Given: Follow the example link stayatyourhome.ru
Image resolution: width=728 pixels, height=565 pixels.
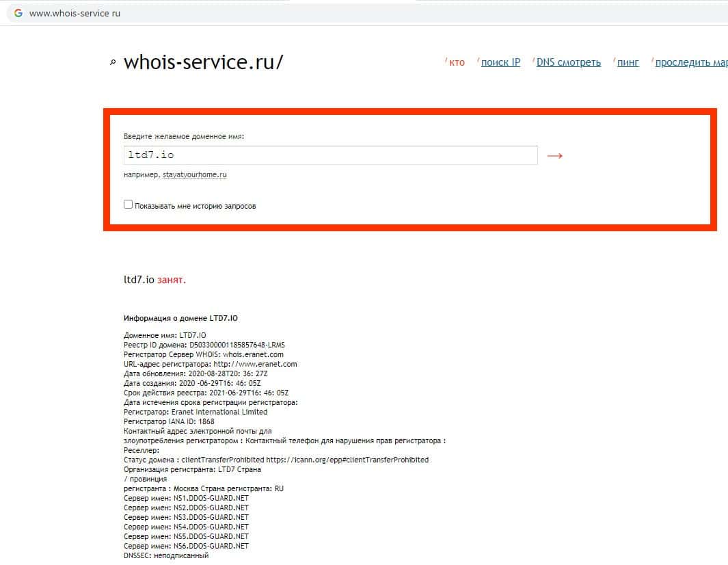Looking at the screenshot, I should [195, 174].
